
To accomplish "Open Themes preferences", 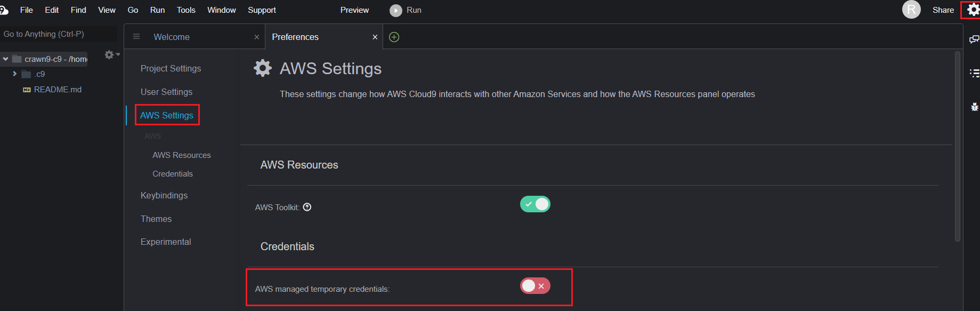I will (156, 219).
